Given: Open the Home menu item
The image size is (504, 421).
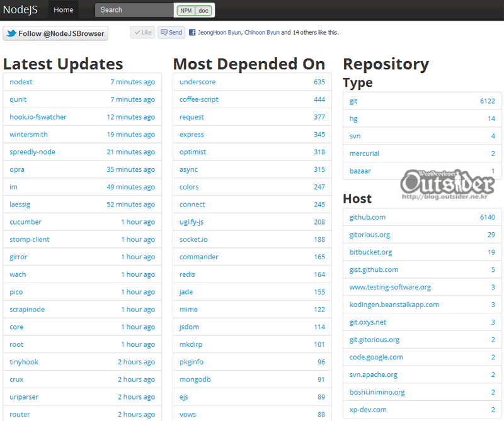Looking at the screenshot, I should coord(64,10).
